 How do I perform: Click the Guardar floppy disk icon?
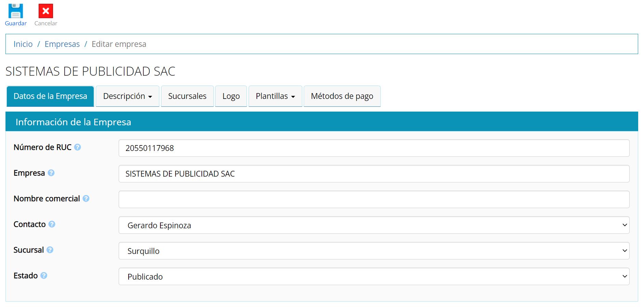coord(15,11)
